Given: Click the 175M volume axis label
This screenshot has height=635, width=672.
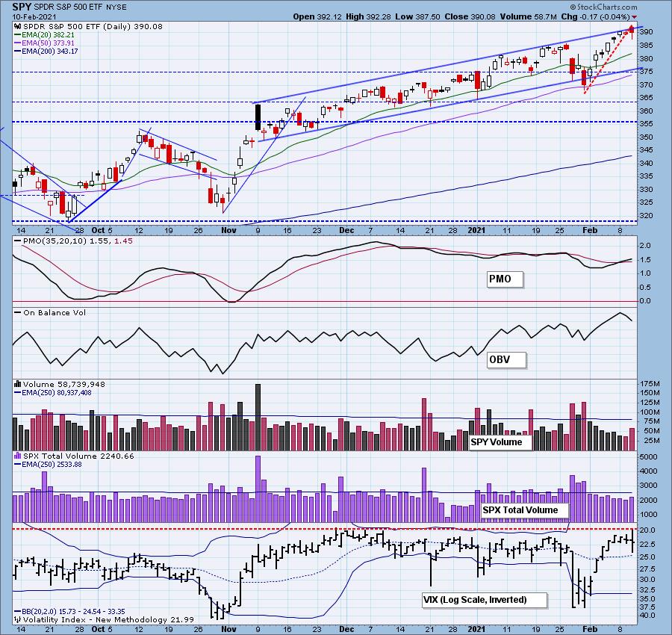Looking at the screenshot, I should coord(650,383).
